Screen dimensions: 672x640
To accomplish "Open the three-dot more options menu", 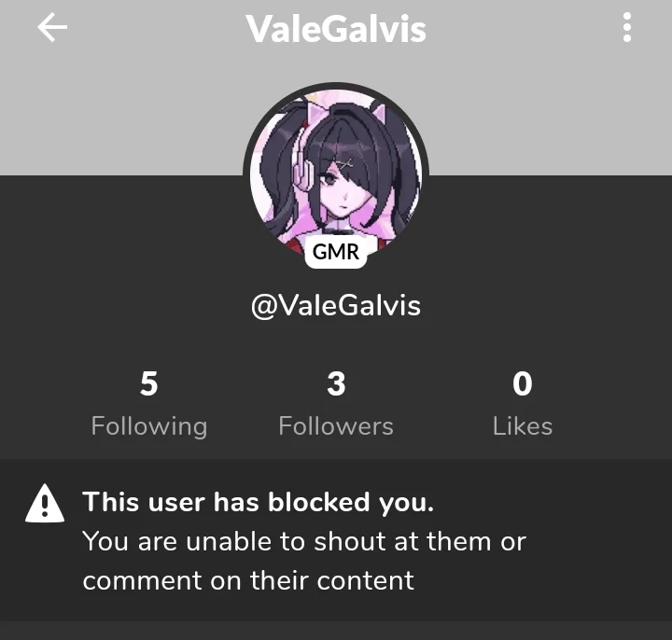I will [x=626, y=27].
